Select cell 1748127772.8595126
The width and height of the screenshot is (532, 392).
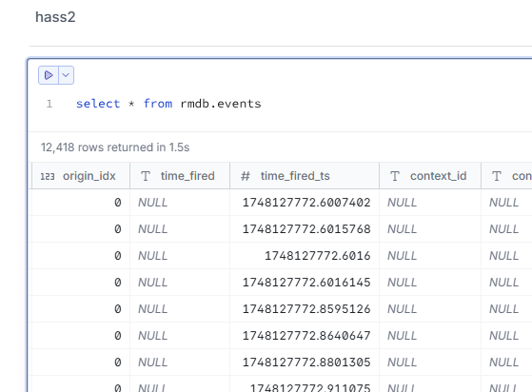coord(305,309)
